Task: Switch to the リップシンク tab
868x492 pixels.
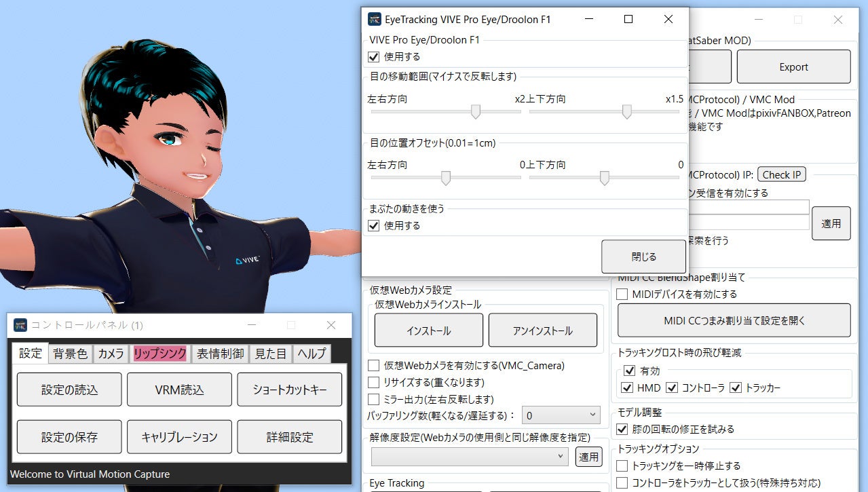Action: coord(159,354)
